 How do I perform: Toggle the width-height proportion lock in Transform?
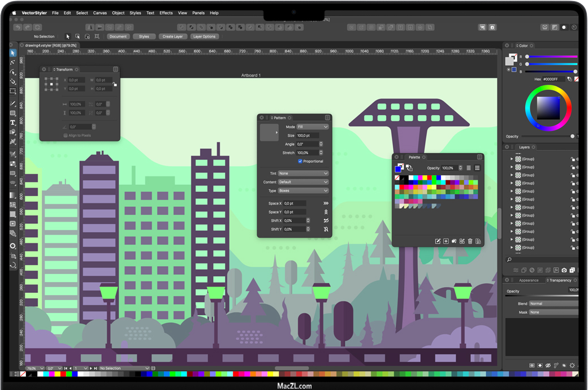(115, 84)
